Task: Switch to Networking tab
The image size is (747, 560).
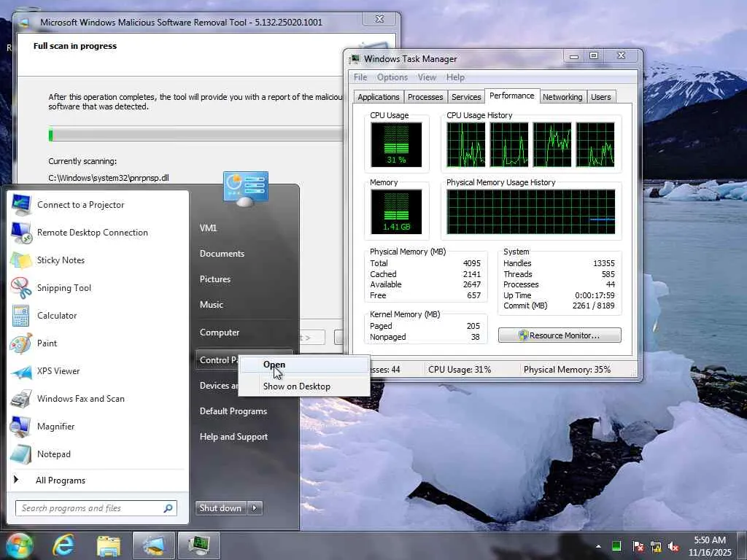Action: (562, 97)
